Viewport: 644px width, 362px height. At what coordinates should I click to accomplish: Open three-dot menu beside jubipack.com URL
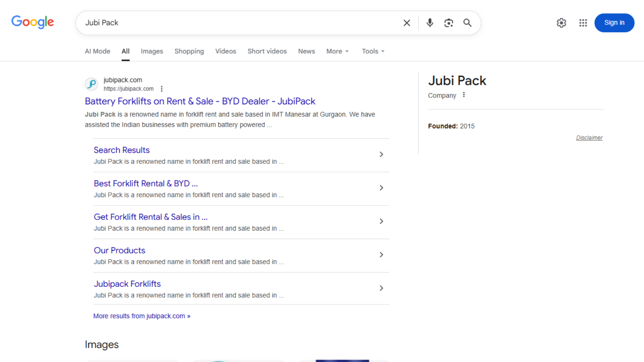[x=162, y=89]
